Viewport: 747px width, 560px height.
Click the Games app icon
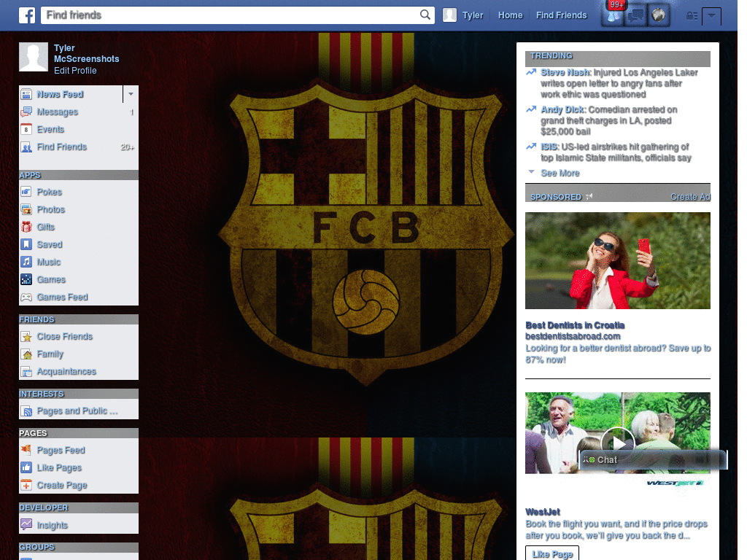pos(26,279)
